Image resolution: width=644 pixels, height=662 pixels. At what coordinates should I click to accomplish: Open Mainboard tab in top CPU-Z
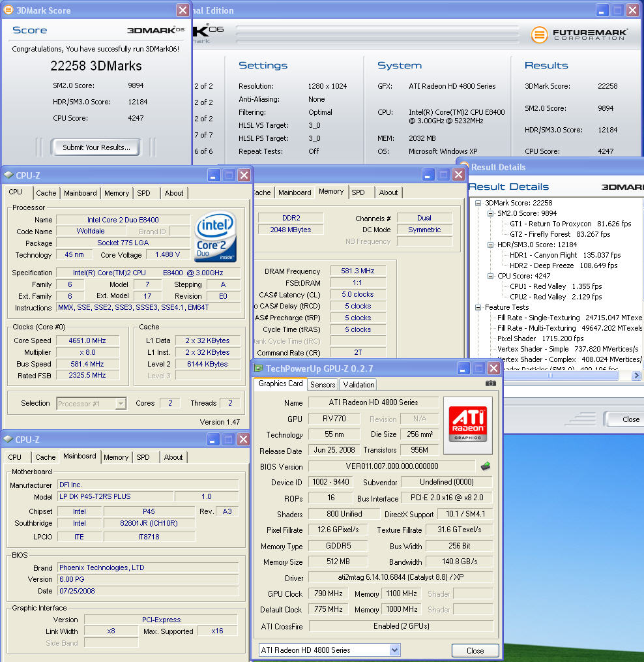(80, 193)
